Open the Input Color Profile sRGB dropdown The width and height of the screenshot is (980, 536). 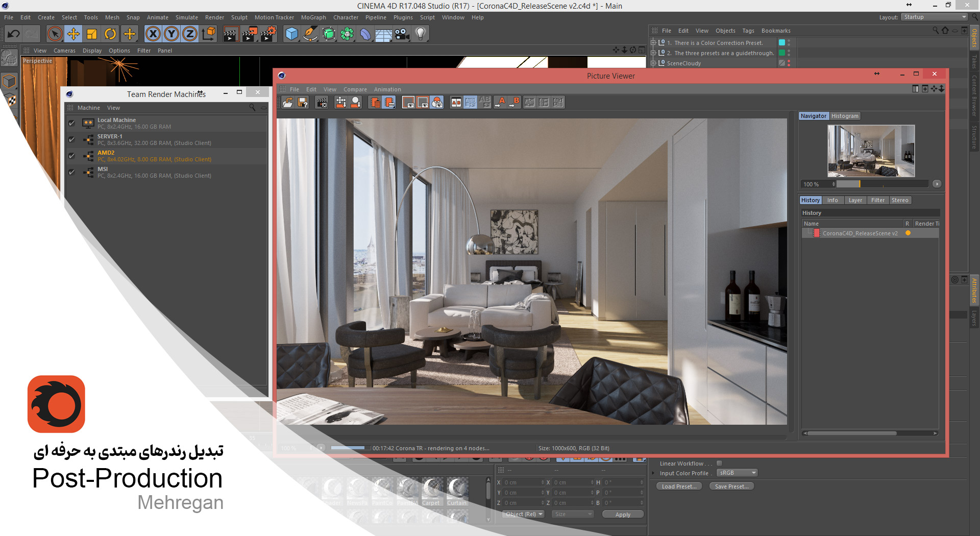click(x=737, y=473)
